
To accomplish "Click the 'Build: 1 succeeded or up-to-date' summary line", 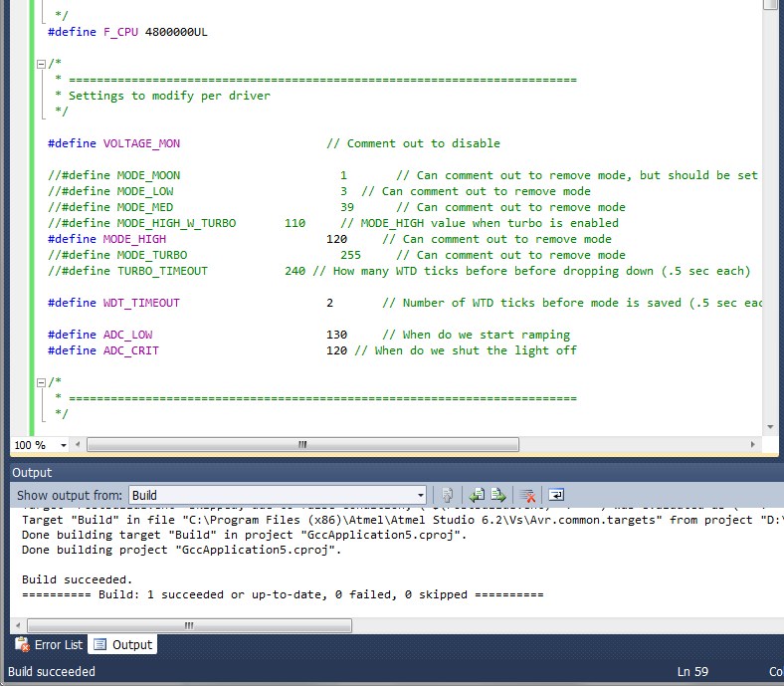I will click(283, 594).
